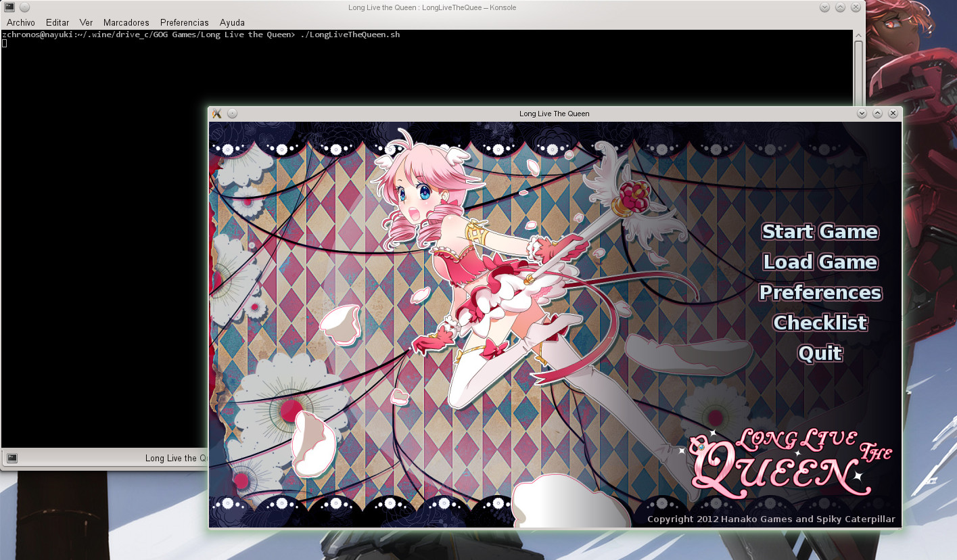Click the copyright text Hanako Games and Spiky Caterpillar
This screenshot has width=957, height=560.
point(771,519)
